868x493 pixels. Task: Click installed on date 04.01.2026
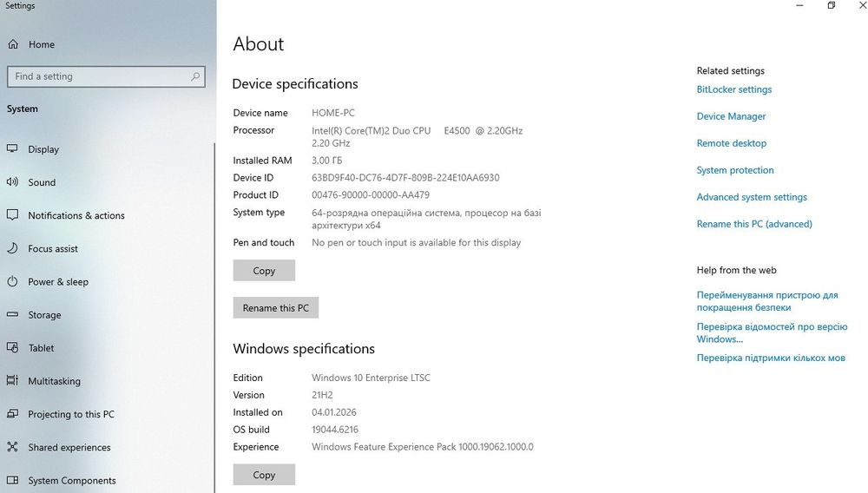334,412
